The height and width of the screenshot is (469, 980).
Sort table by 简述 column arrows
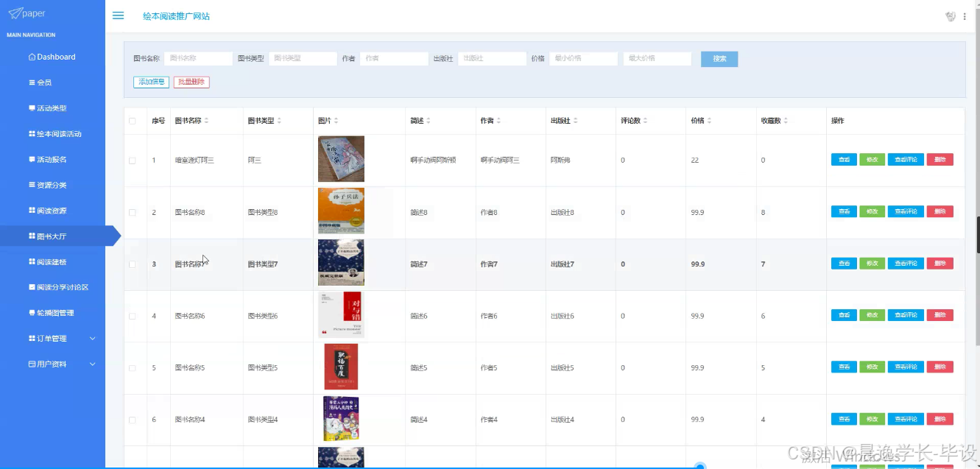(428, 121)
